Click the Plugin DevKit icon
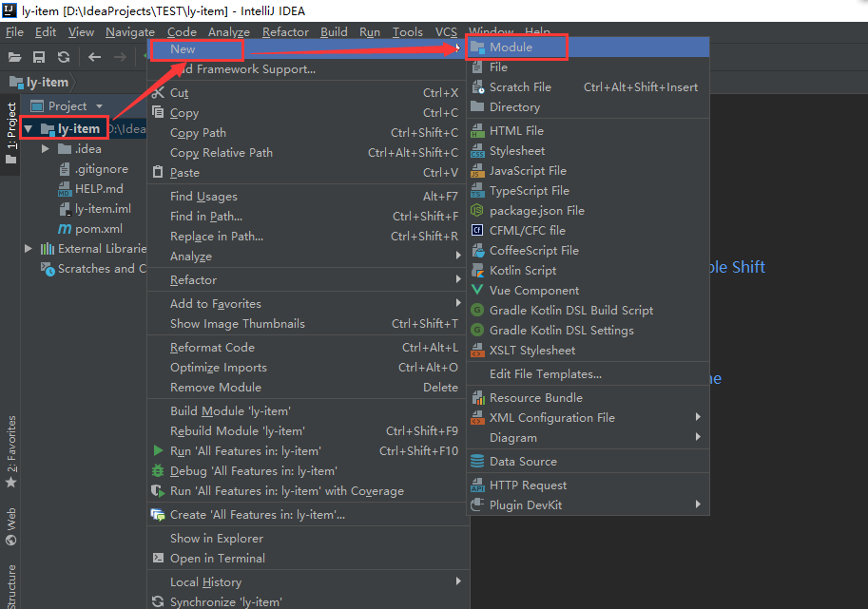The width and height of the screenshot is (868, 609). [x=477, y=505]
